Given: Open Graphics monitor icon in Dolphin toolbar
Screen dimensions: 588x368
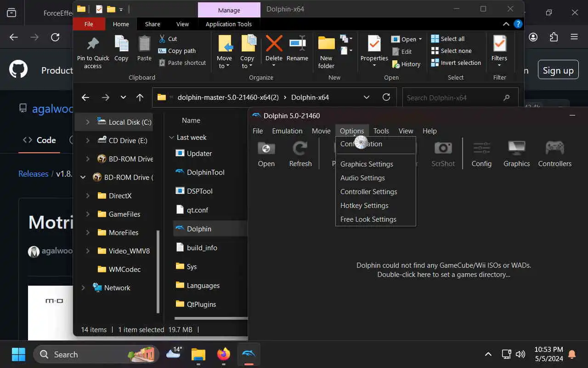Looking at the screenshot, I should [516, 148].
